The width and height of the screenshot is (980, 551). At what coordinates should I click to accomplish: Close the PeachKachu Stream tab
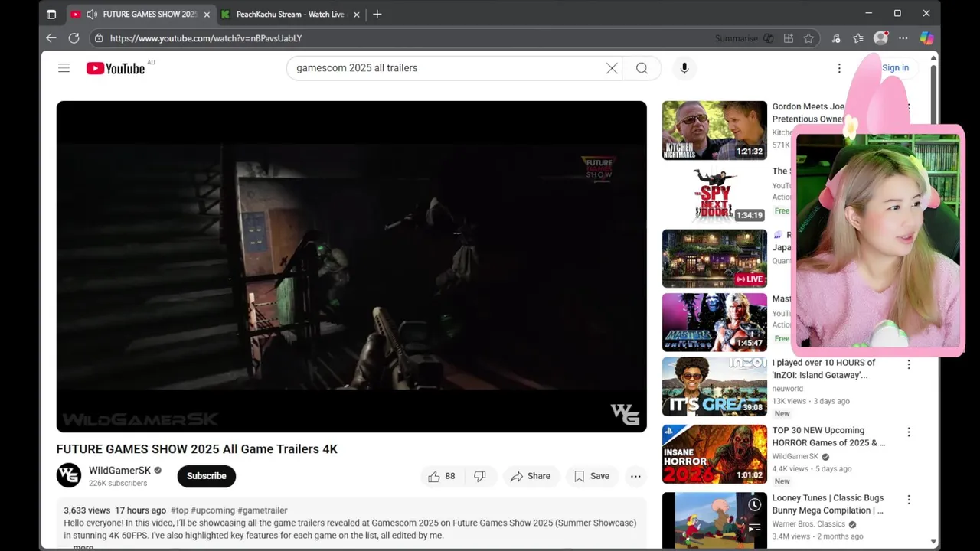[356, 14]
